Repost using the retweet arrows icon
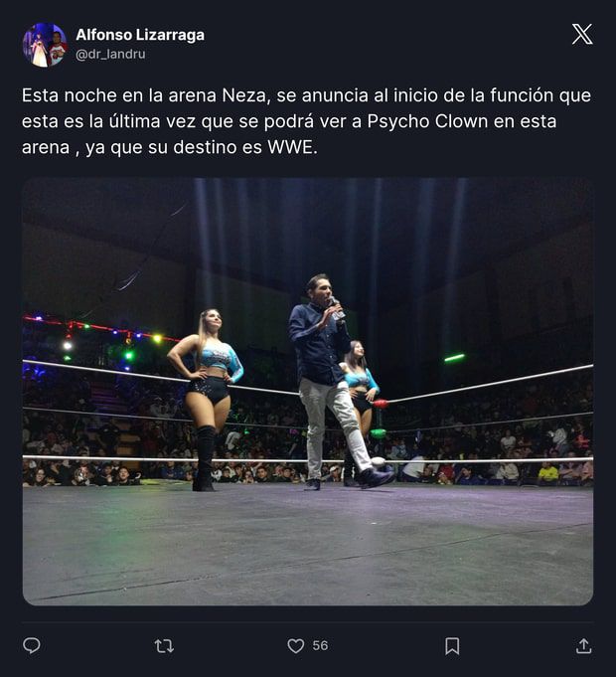The height and width of the screenshot is (677, 616). click(164, 646)
